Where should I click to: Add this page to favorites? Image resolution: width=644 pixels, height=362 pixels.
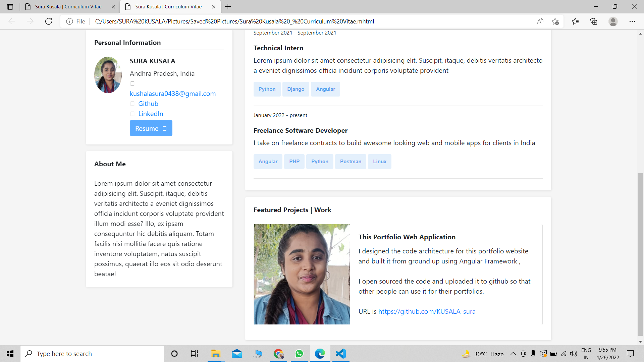pyautogui.click(x=555, y=21)
